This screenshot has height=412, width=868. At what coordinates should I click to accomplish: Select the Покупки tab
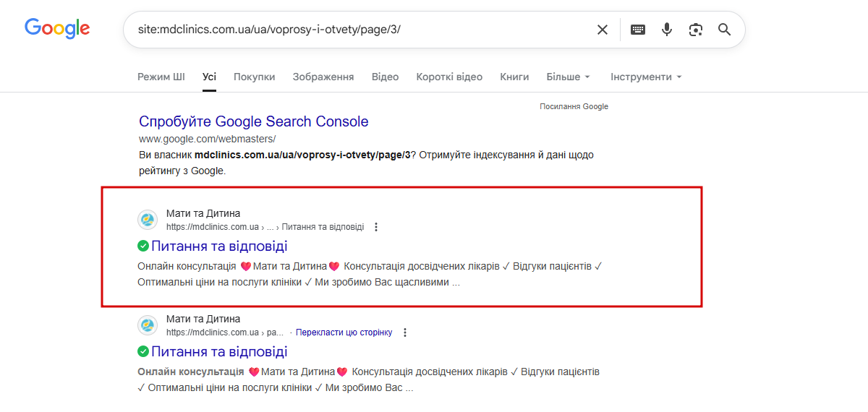point(254,77)
